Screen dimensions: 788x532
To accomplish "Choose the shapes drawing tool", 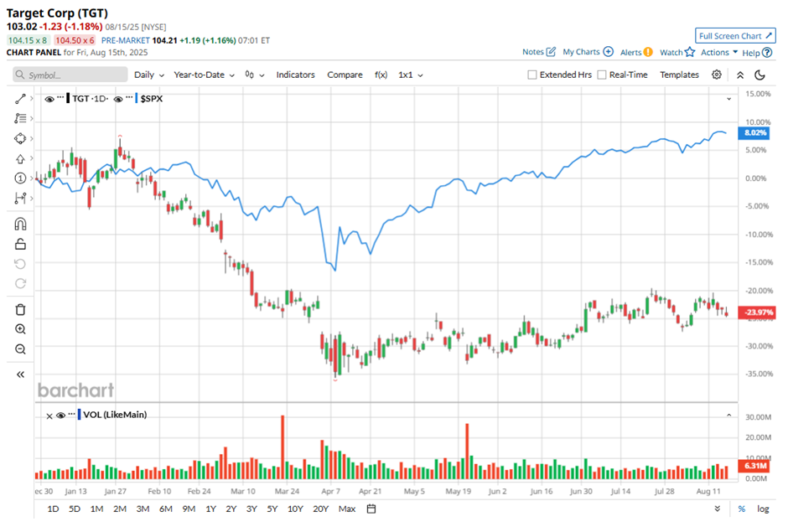I will 20,138.
